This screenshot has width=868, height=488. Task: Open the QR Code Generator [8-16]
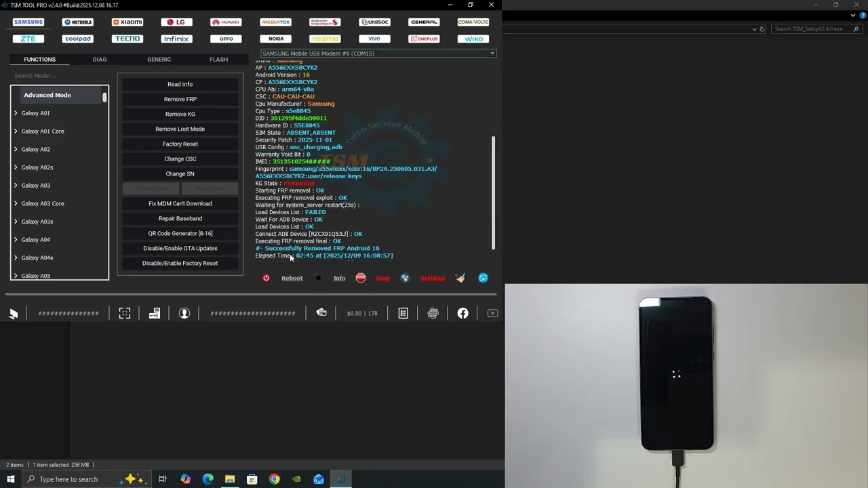(180, 233)
